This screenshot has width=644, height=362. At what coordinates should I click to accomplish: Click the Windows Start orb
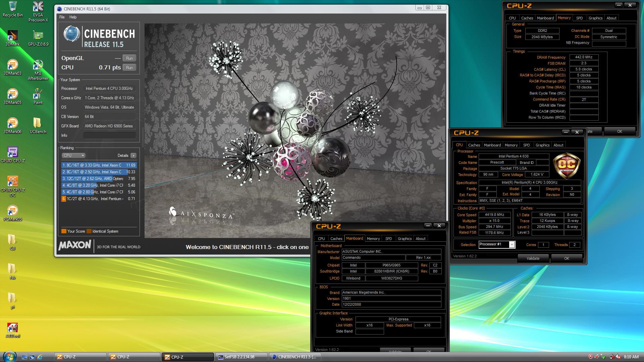click(x=9, y=356)
